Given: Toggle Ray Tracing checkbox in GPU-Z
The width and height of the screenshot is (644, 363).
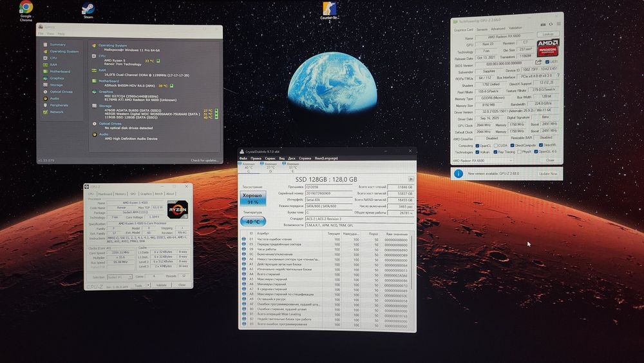Looking at the screenshot, I should point(495,152).
